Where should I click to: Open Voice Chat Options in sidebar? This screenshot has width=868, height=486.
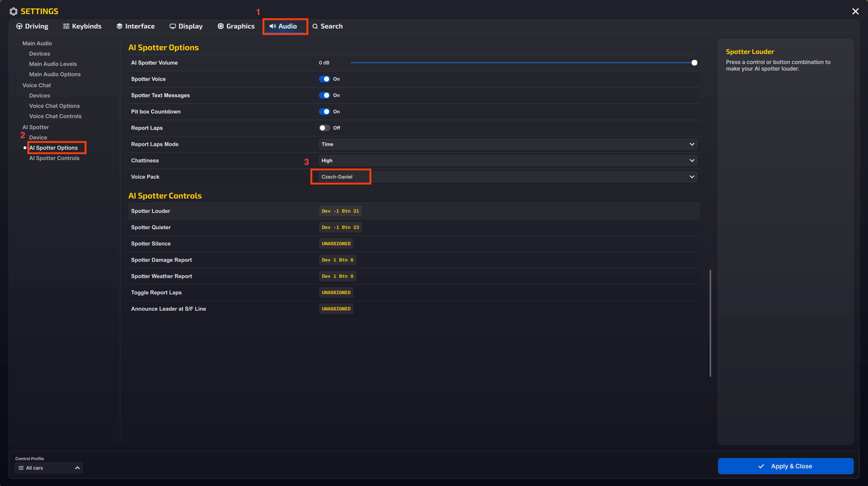click(54, 106)
